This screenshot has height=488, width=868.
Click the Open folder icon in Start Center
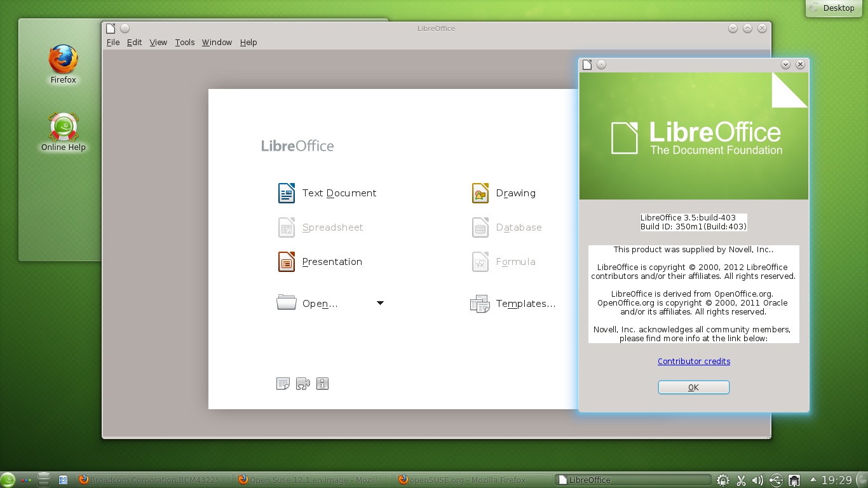[287, 302]
